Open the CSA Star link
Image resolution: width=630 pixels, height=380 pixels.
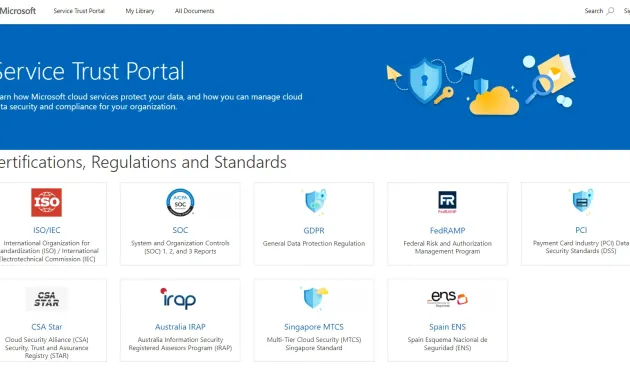click(x=47, y=327)
